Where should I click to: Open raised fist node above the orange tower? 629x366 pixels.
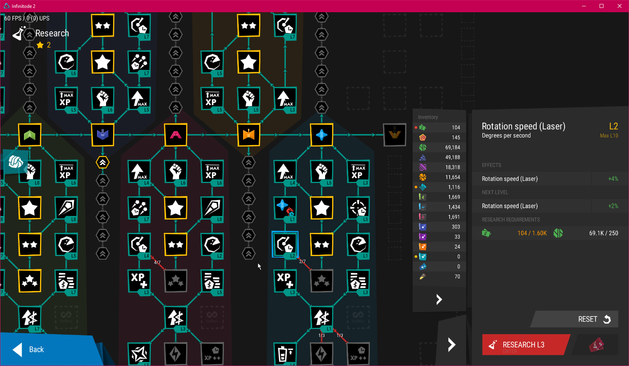(x=248, y=98)
